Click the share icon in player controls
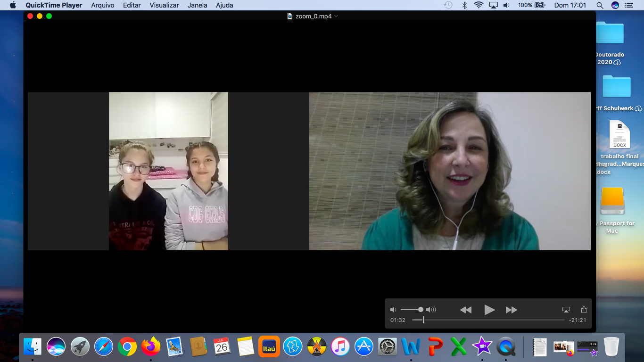 [584, 310]
